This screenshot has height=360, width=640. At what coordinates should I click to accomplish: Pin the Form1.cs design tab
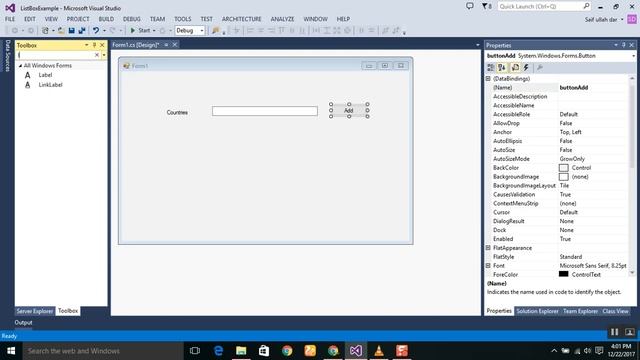[x=167, y=45]
